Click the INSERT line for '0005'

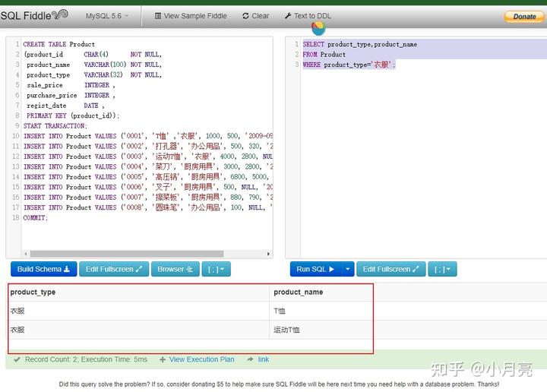pyautogui.click(x=148, y=177)
